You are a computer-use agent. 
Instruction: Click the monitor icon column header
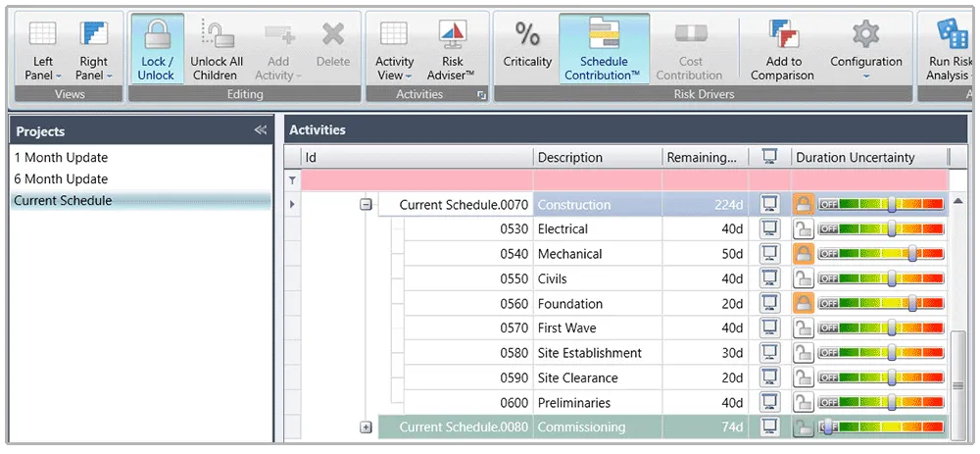click(x=770, y=158)
